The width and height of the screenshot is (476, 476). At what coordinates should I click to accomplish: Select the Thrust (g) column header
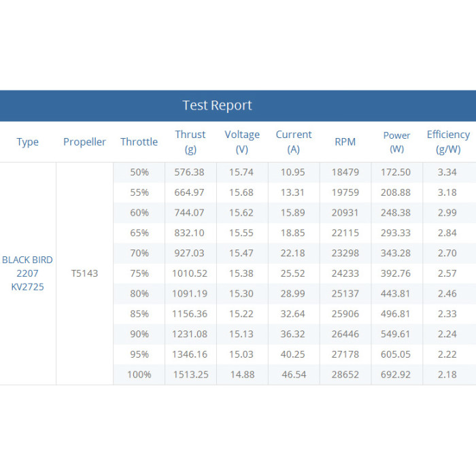tap(190, 141)
